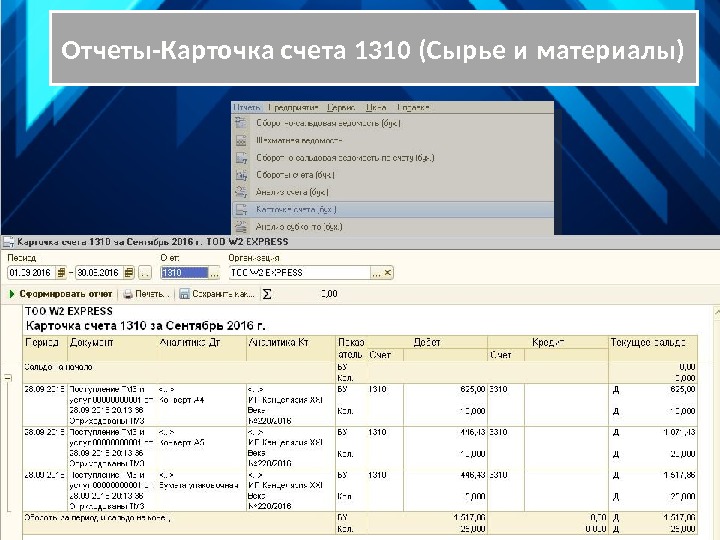Click the account field showing 1310

coord(184,273)
